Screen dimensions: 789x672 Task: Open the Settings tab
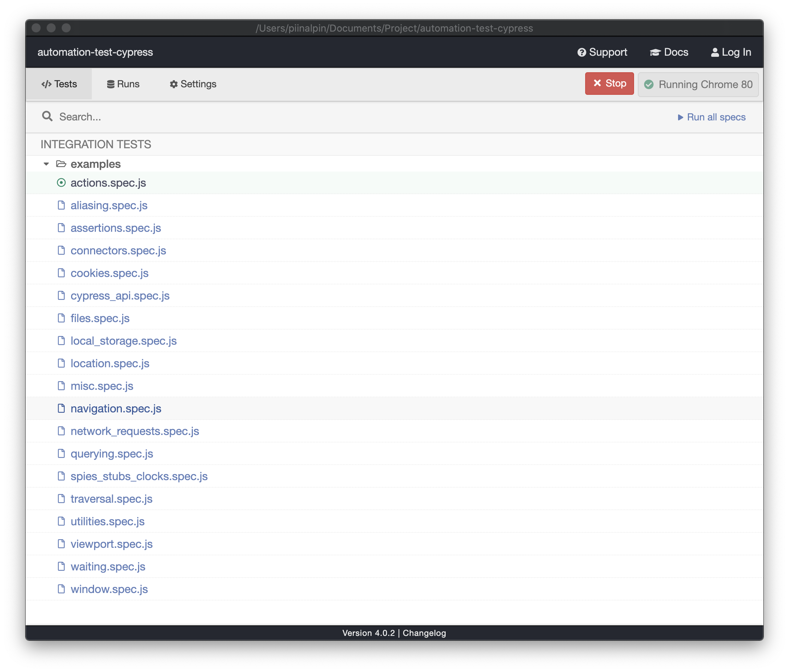click(193, 84)
